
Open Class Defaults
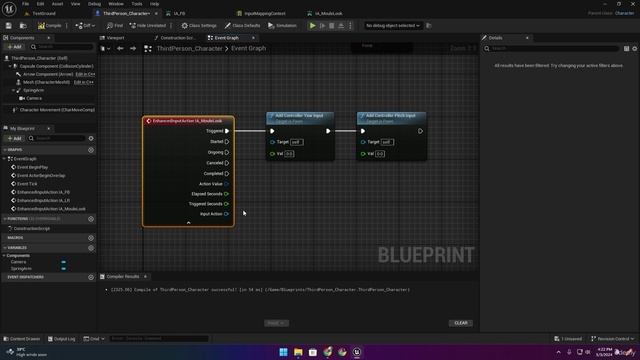click(242, 25)
